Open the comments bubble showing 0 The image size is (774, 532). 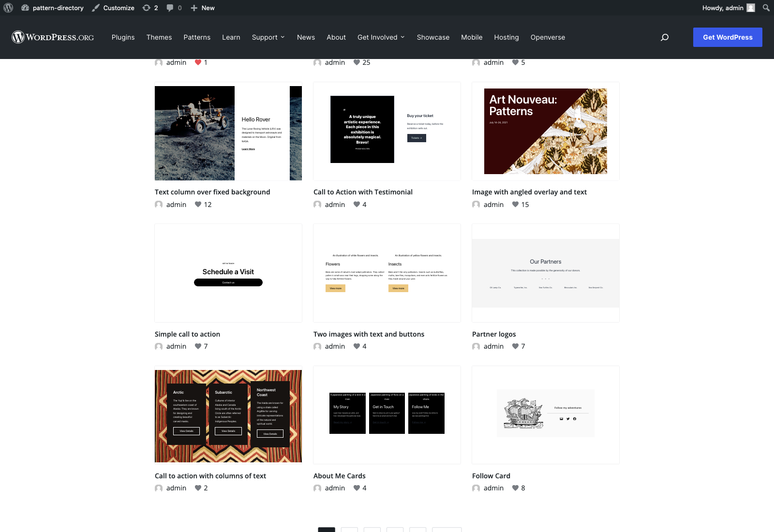click(x=174, y=8)
